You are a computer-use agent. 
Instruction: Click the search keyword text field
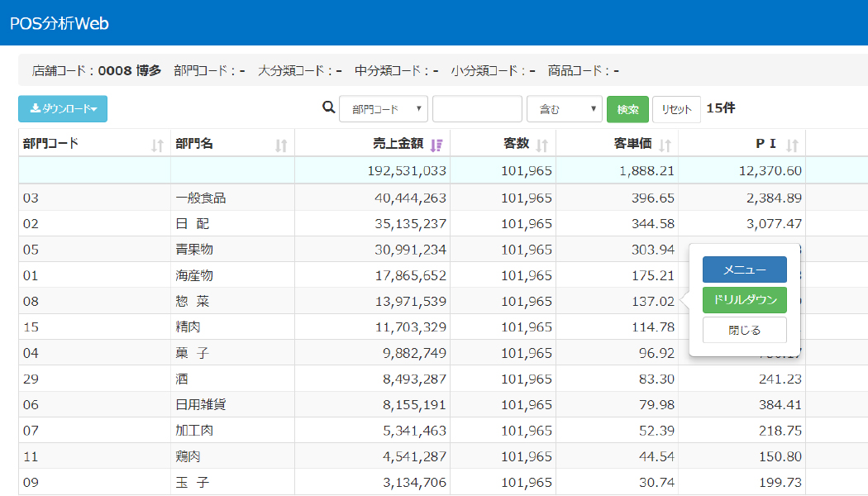click(477, 109)
